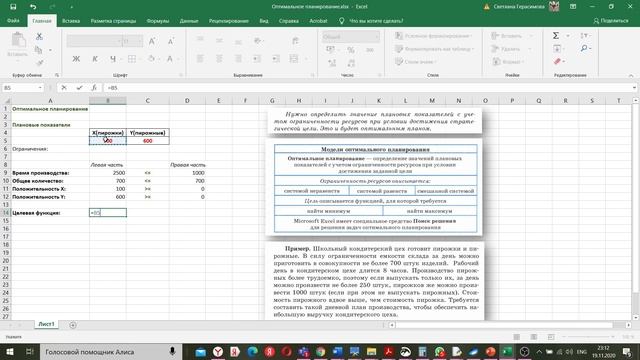Click the add new sheet plus button
Screen dimensions: 640x360
click(73, 325)
